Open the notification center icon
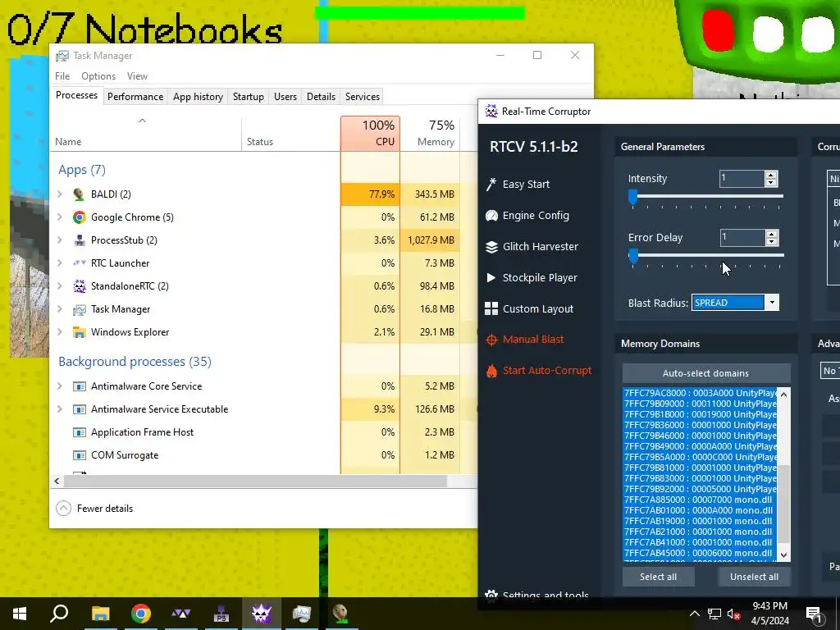This screenshot has width=840, height=630. 815,614
